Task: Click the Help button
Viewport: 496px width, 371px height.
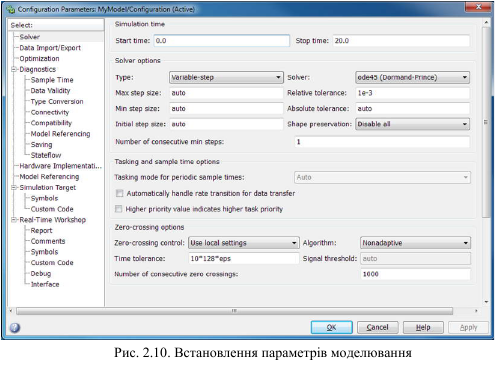Action: click(423, 327)
